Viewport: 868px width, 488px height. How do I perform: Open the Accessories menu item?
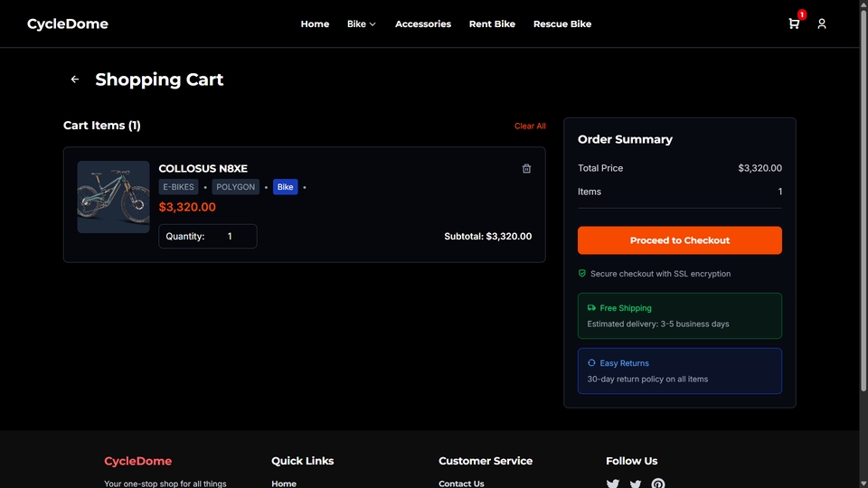tap(422, 24)
